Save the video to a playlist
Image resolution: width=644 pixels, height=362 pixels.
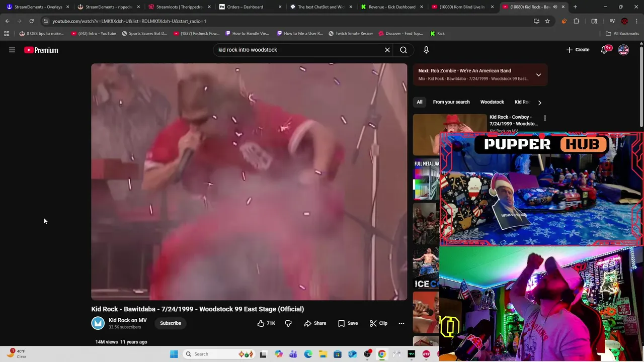[x=348, y=323]
